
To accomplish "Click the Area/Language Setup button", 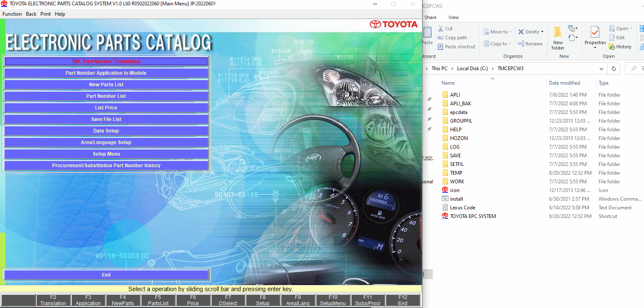I will pyautogui.click(x=106, y=142).
